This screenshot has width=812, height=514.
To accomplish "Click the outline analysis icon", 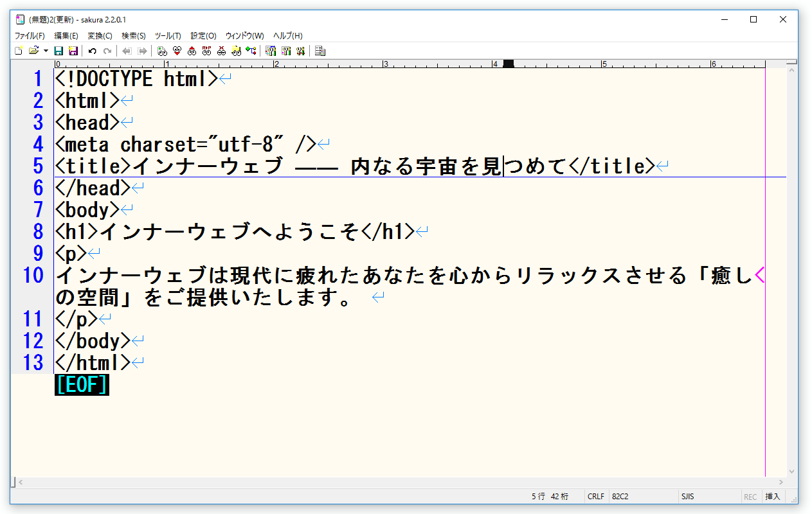I will click(x=251, y=51).
